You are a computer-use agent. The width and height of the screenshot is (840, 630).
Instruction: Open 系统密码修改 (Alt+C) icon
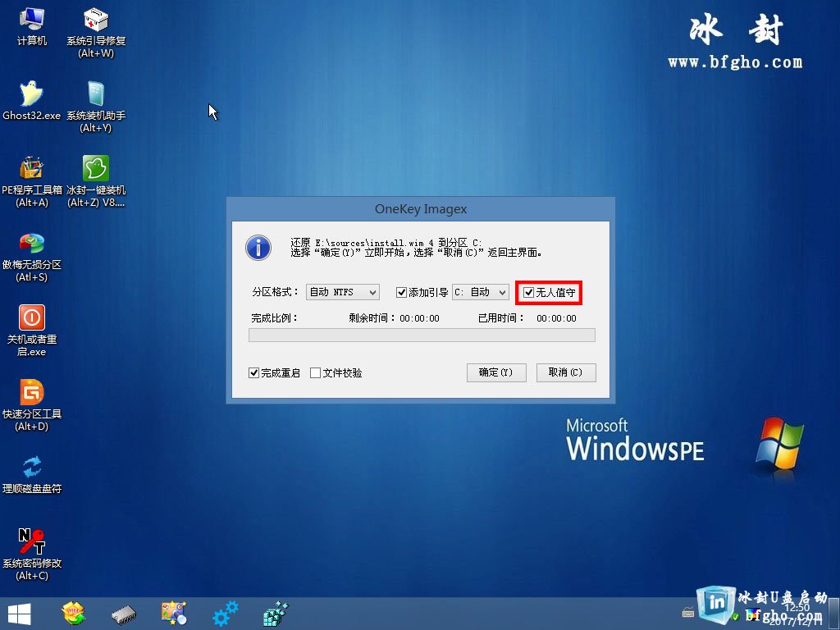(x=32, y=555)
